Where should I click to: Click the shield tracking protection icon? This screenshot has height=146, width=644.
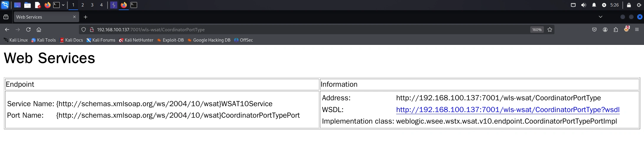84,29
